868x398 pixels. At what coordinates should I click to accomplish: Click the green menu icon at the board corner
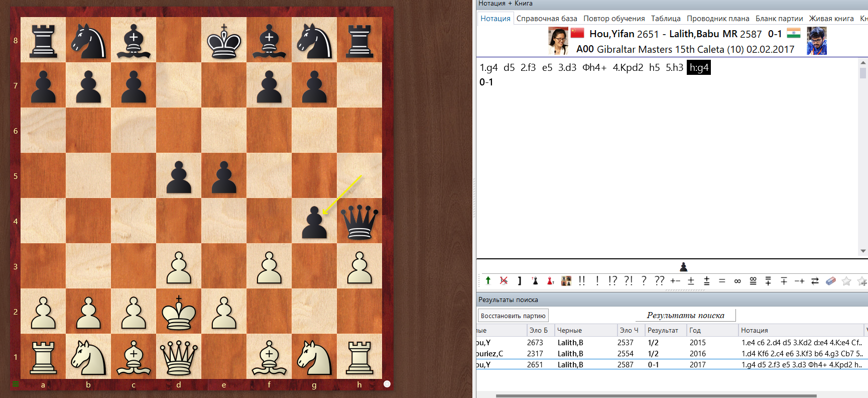pos(16,384)
